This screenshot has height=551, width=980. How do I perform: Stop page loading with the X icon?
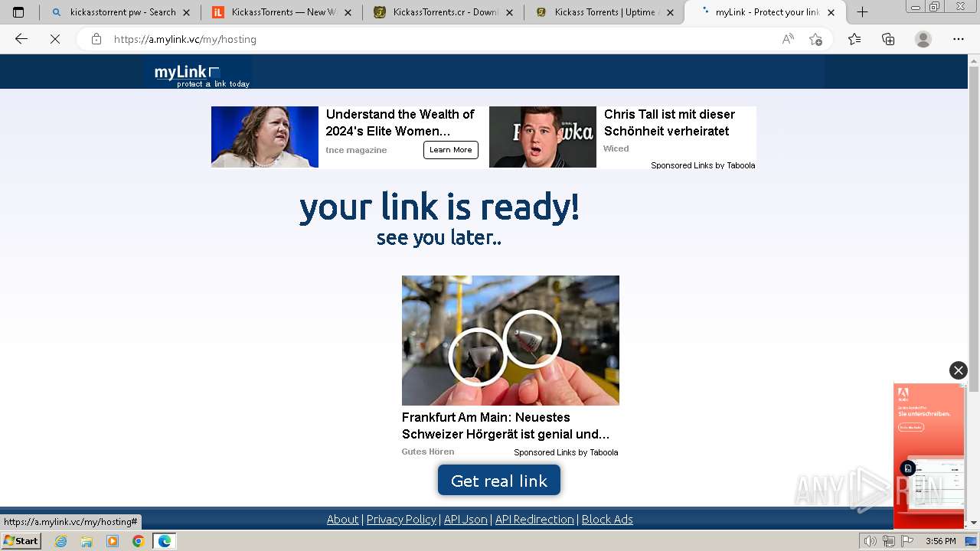[x=55, y=39]
